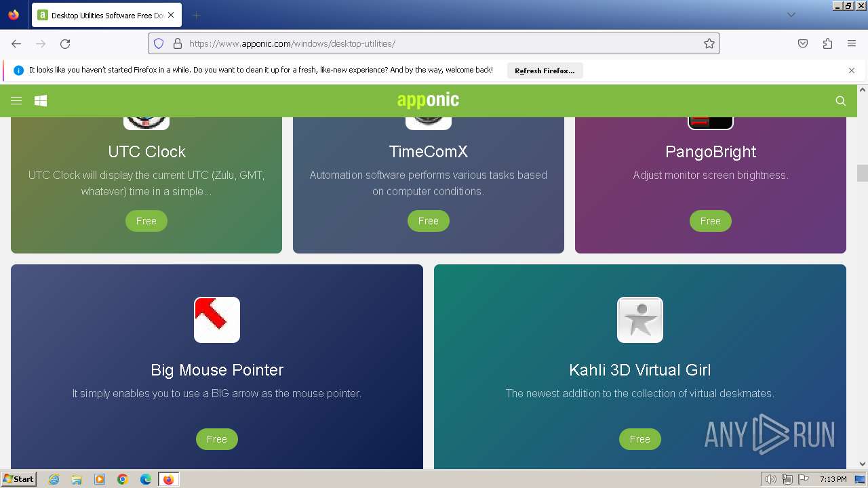
Task: Click the 'Adjust monitor screen brightness.' text
Action: point(711,175)
